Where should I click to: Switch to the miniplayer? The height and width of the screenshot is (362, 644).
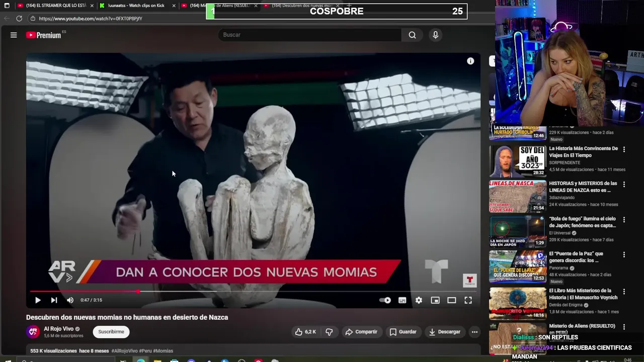[435, 300]
